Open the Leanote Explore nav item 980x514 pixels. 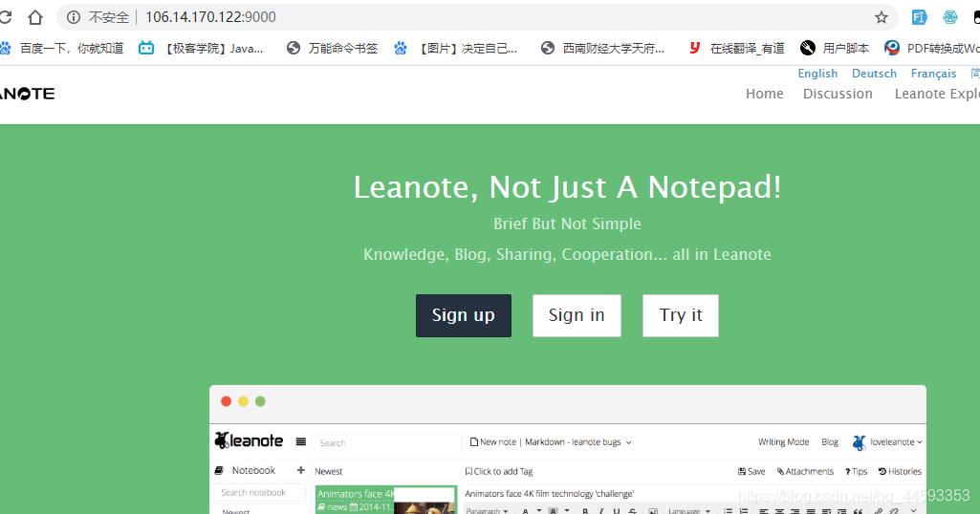[x=937, y=94]
